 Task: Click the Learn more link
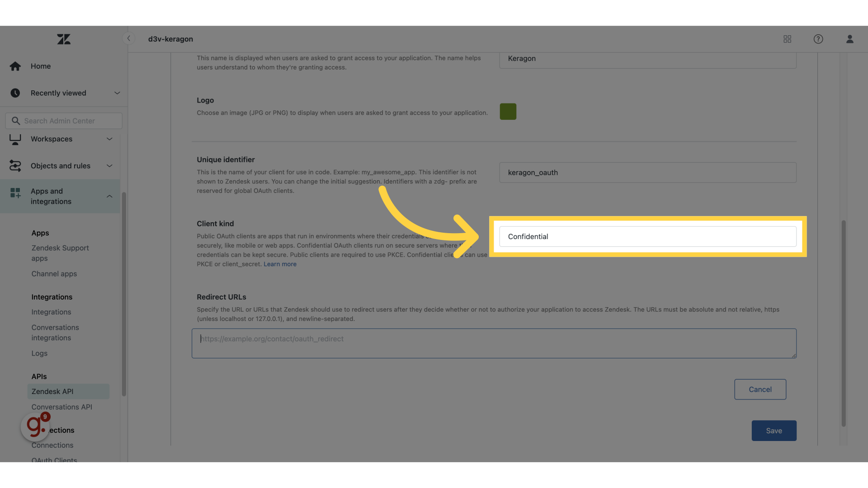click(x=280, y=264)
